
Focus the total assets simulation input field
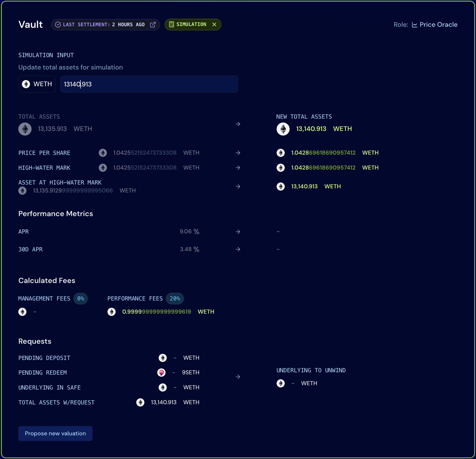pos(149,84)
